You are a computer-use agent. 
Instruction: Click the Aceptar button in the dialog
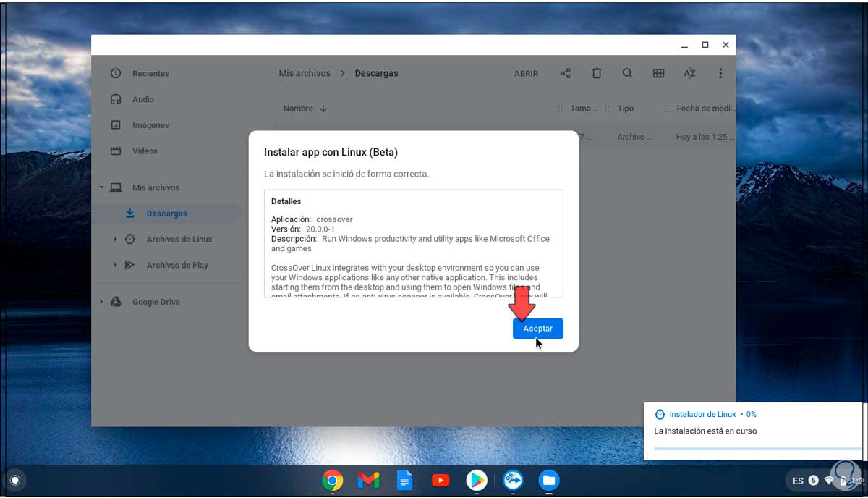click(537, 329)
